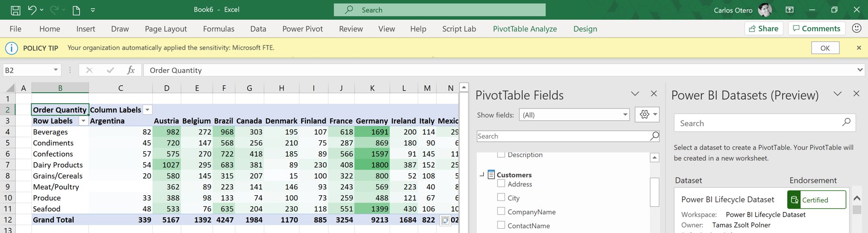Undo the last action

pos(32,10)
